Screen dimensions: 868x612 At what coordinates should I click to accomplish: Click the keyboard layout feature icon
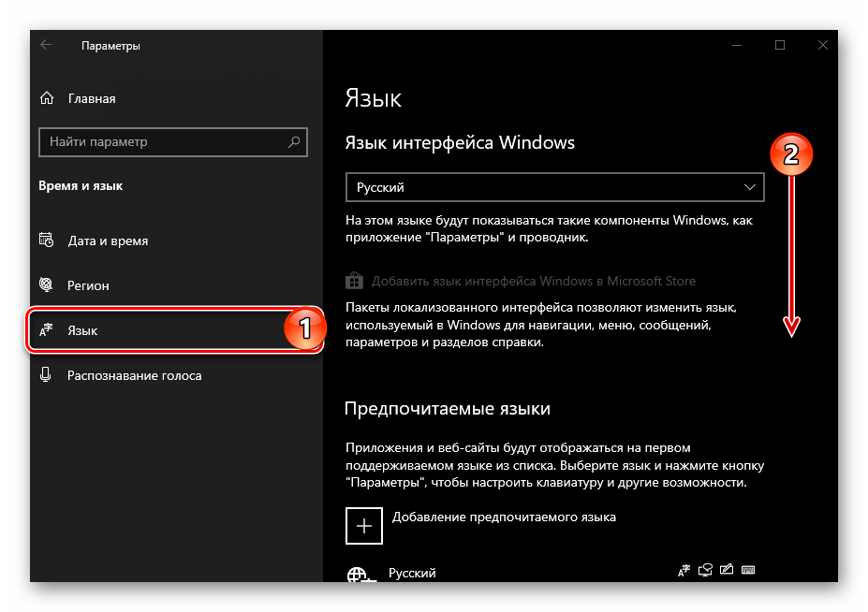748,571
